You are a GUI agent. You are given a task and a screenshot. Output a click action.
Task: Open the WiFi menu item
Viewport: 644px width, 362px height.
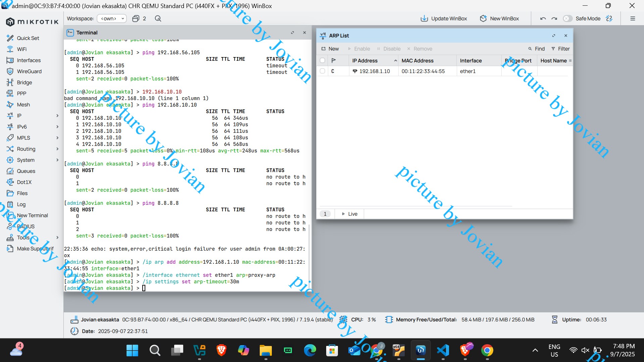[x=21, y=49]
